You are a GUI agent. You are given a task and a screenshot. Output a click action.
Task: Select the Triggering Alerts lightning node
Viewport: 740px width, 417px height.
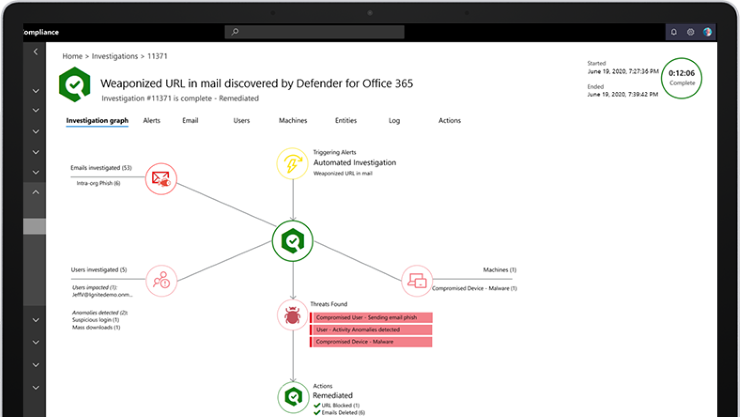click(293, 164)
